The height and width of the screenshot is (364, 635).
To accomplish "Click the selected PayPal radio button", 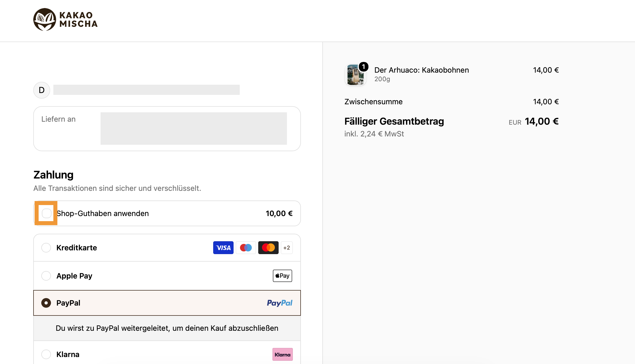I will (46, 303).
